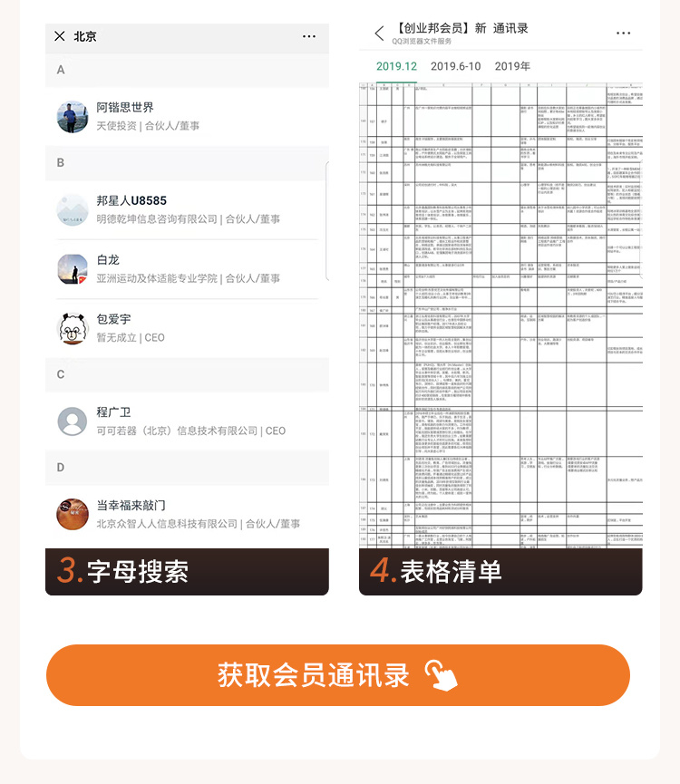Tap 白龙's profile avatar
Screen dimensions: 680x784
(x=73, y=269)
